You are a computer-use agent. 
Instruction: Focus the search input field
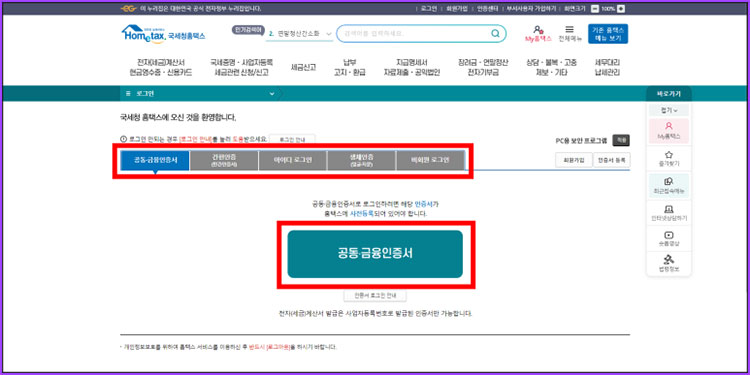pyautogui.click(x=421, y=33)
